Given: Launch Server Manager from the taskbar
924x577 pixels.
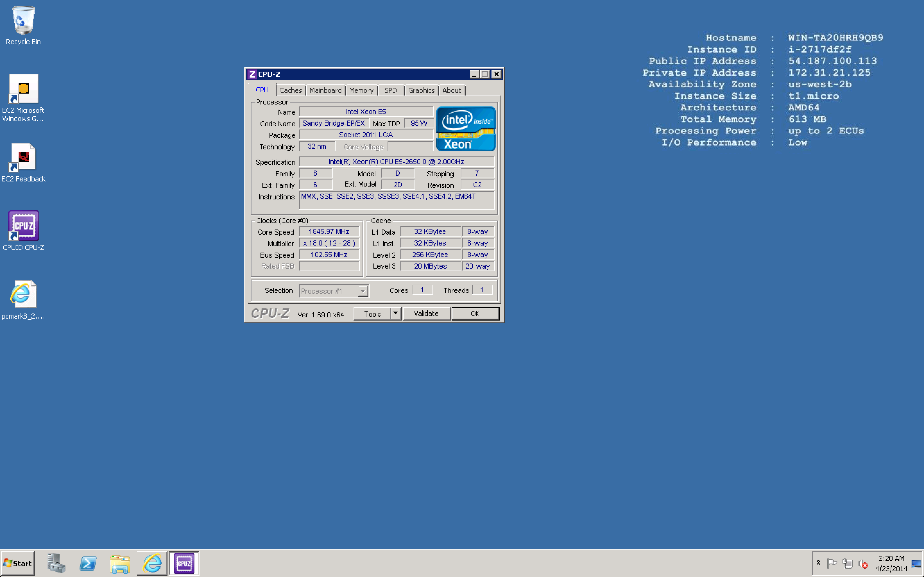Looking at the screenshot, I should point(56,563).
